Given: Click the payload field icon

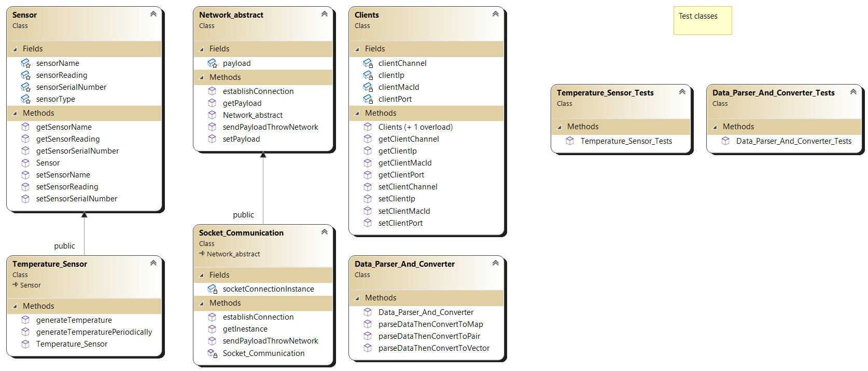Looking at the screenshot, I should (212, 63).
